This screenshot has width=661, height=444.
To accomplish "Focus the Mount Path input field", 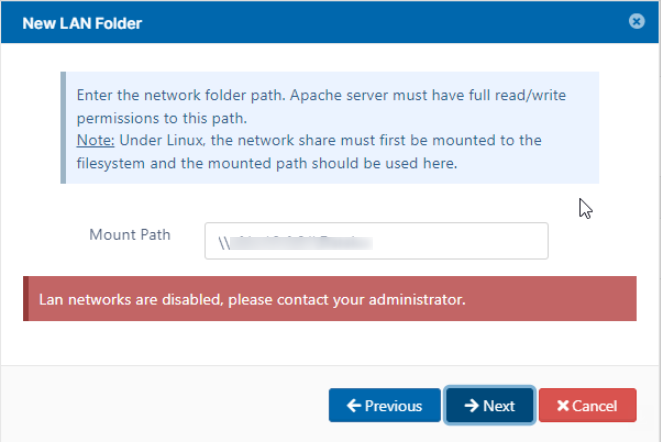I will tap(376, 241).
